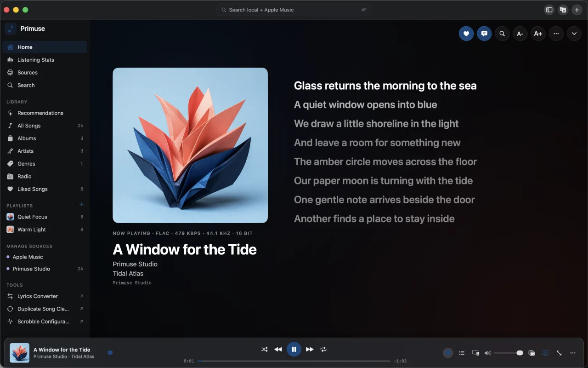Click the plus button in the title bar
The height and width of the screenshot is (368, 588).
[x=577, y=10]
